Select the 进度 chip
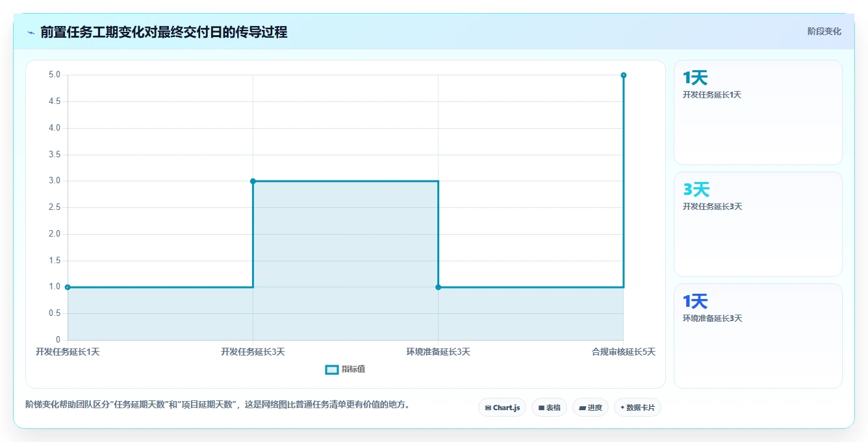The height and width of the screenshot is (442, 868). [590, 408]
